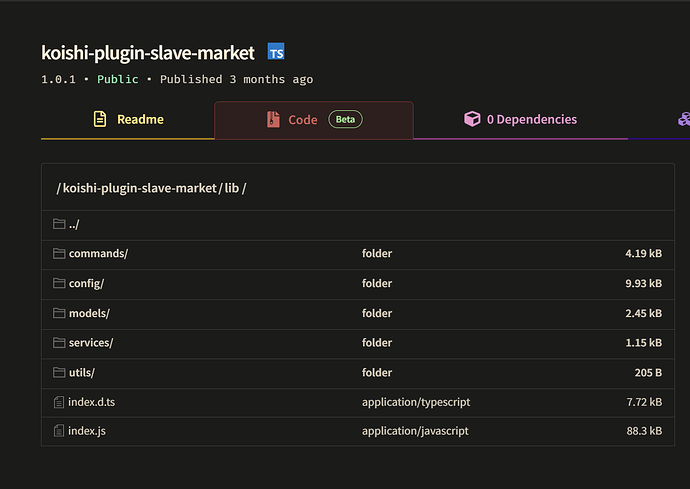Click the TypeScript TS badge icon
This screenshot has width=690, height=489.
[276, 52]
